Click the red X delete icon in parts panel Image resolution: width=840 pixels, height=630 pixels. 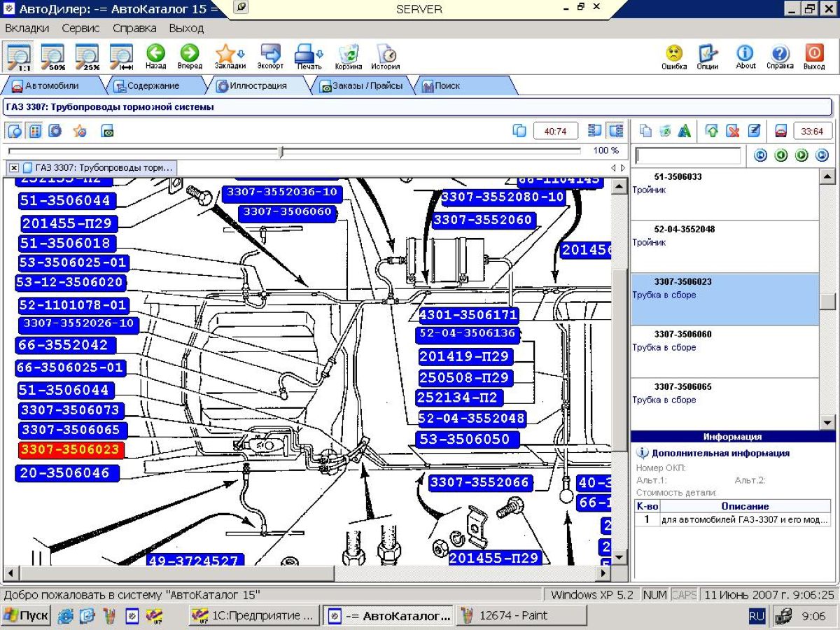tap(732, 131)
